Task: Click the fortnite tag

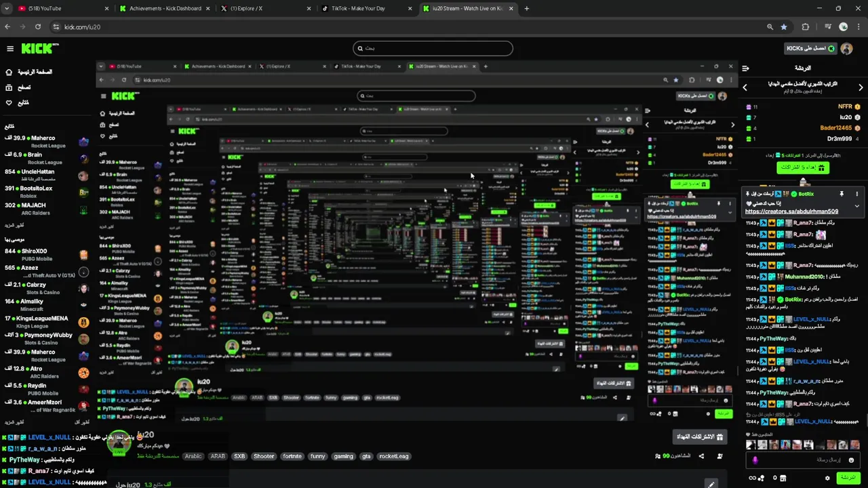Action: 292,456
